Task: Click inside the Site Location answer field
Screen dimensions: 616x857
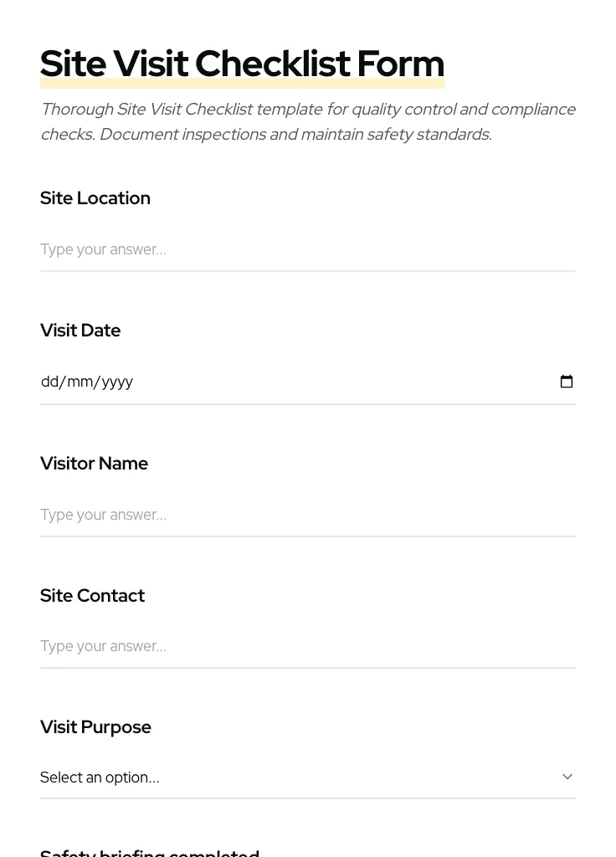Action: click(x=308, y=249)
